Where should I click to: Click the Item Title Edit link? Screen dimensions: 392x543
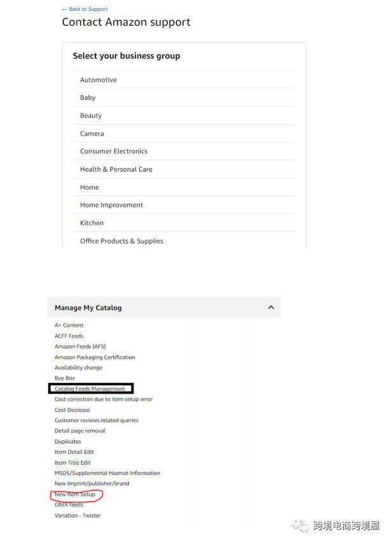coord(72,463)
